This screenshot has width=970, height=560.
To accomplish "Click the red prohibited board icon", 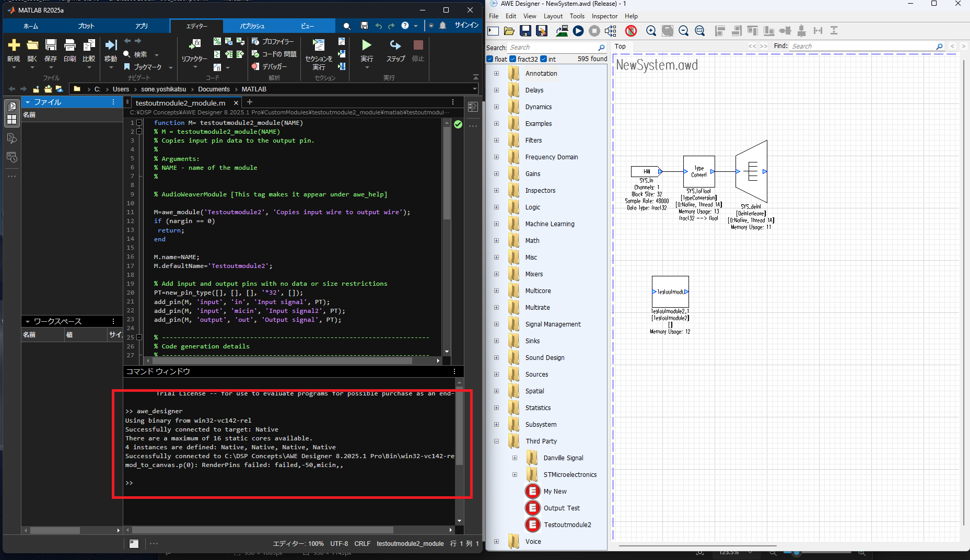I will point(631,31).
